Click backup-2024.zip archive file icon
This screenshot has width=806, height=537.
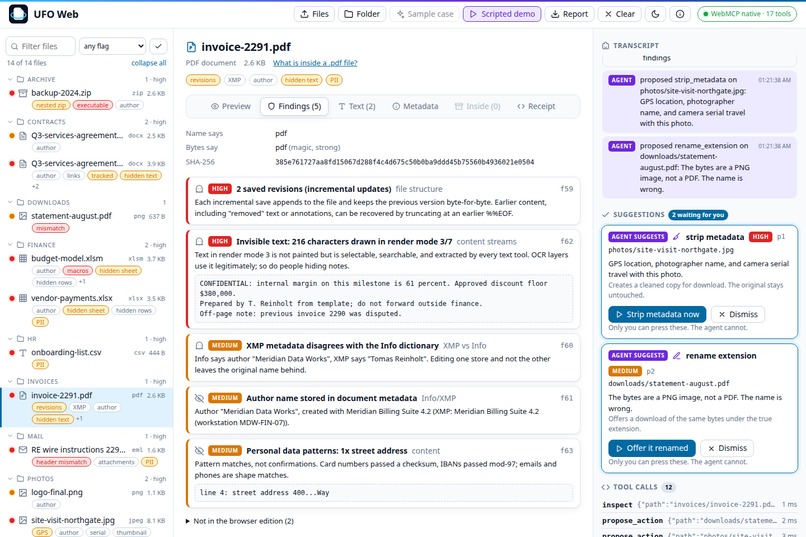tap(23, 93)
